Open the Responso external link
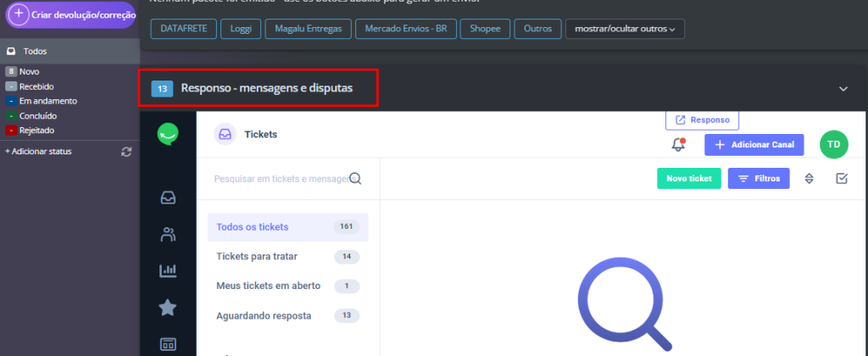 coord(702,120)
